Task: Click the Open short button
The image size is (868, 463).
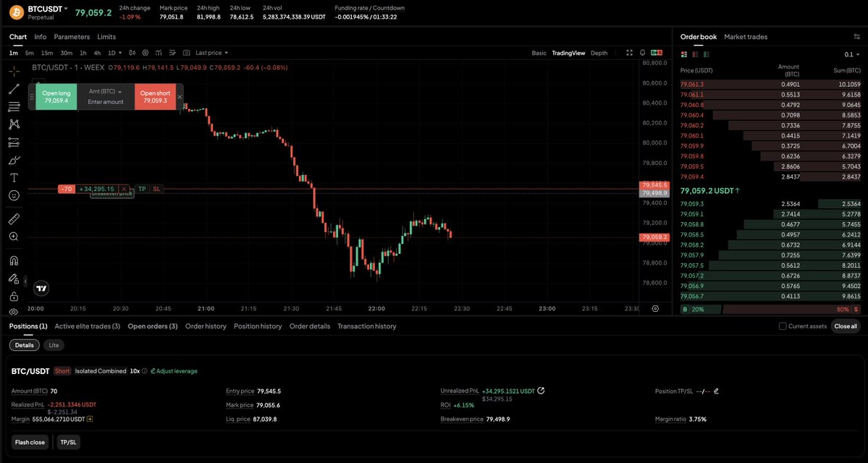Action: [156, 97]
